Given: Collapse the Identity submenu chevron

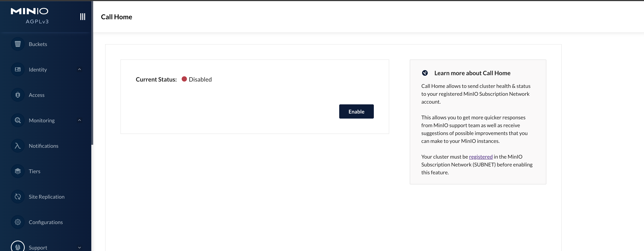Looking at the screenshot, I should 80,69.
